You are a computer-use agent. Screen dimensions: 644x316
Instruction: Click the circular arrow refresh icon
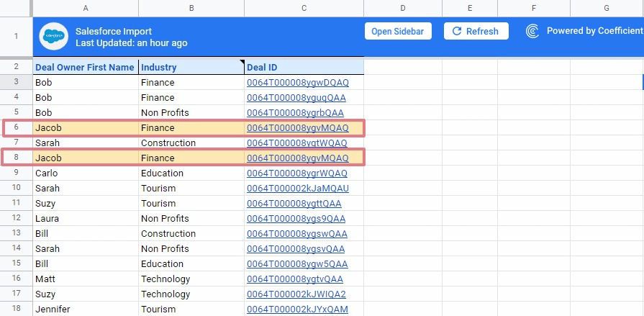point(456,31)
